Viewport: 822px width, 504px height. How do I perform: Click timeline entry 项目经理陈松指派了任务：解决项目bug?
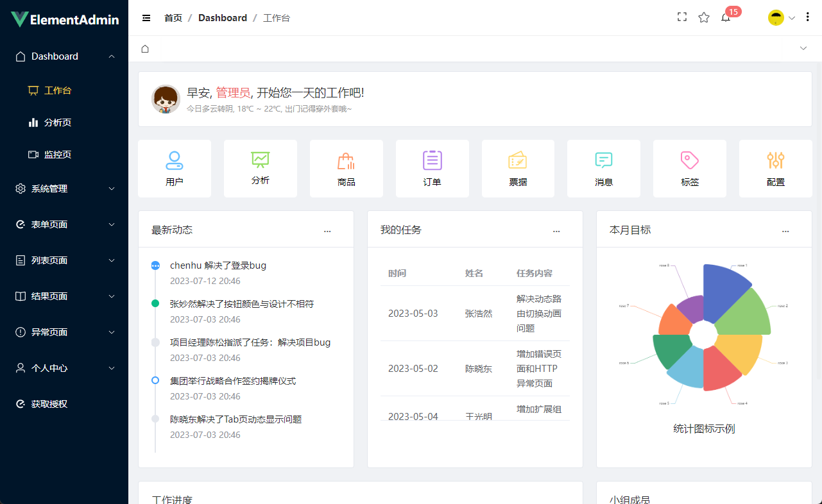tap(250, 342)
